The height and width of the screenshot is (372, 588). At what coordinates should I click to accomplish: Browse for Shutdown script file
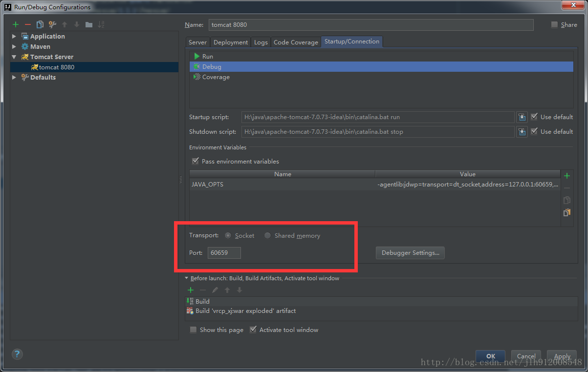522,132
